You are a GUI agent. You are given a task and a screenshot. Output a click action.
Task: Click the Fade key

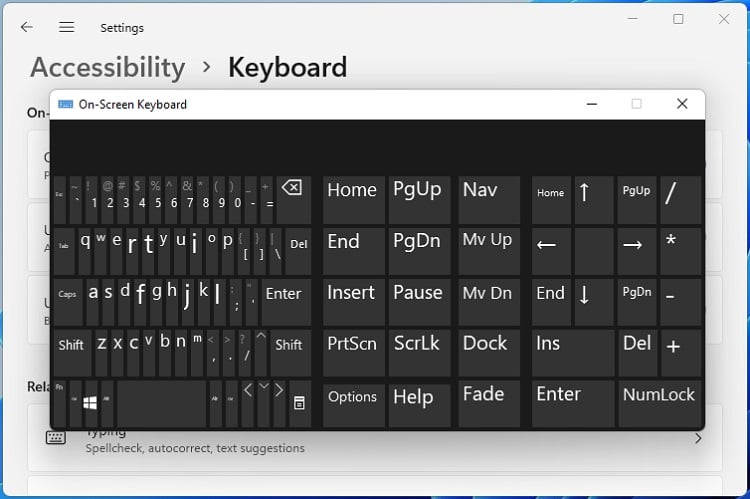pos(489,403)
